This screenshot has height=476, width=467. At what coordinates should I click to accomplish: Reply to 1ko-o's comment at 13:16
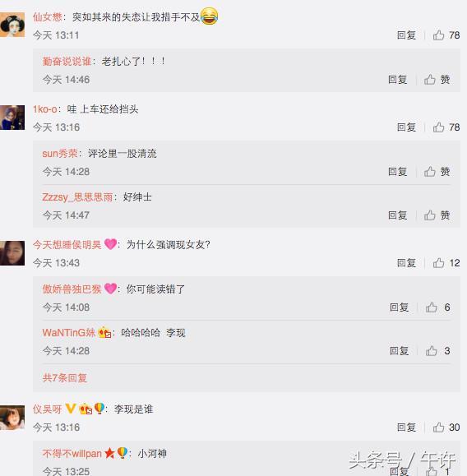point(406,127)
